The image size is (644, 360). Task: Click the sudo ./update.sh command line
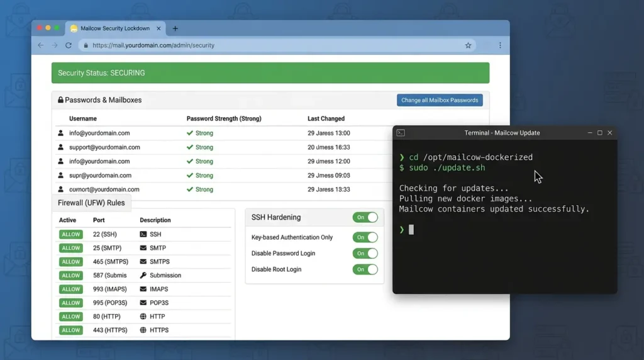point(442,167)
